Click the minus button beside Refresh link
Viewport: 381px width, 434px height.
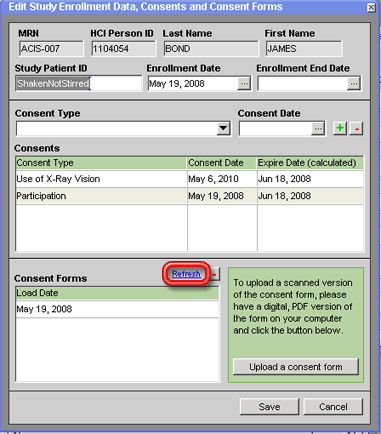click(x=215, y=274)
